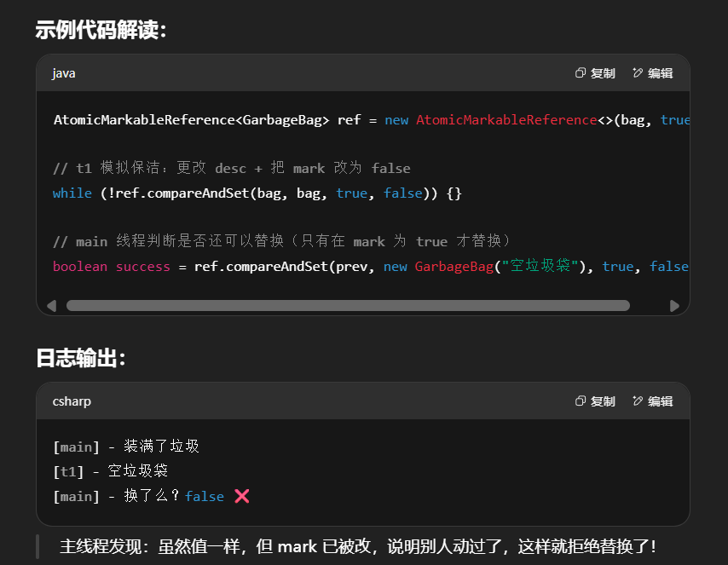
Task: Click the t1 模拟保洁 comment line
Action: coord(231,169)
